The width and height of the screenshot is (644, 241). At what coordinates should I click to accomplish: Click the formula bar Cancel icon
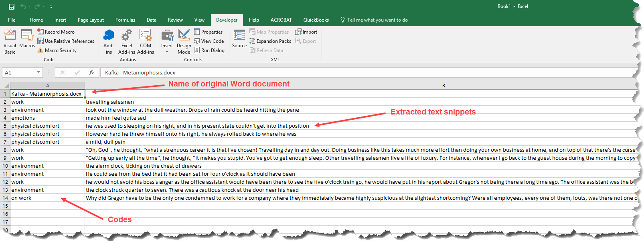(x=63, y=72)
